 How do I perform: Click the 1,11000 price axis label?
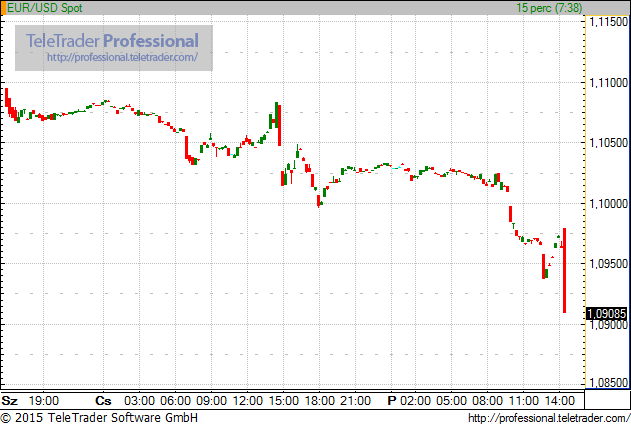(608, 83)
